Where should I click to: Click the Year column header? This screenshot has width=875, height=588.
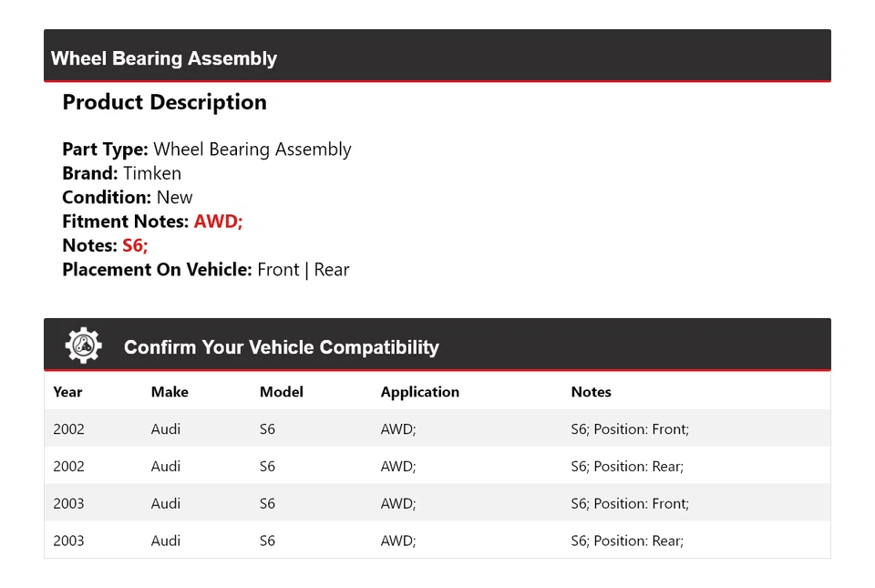click(x=67, y=392)
